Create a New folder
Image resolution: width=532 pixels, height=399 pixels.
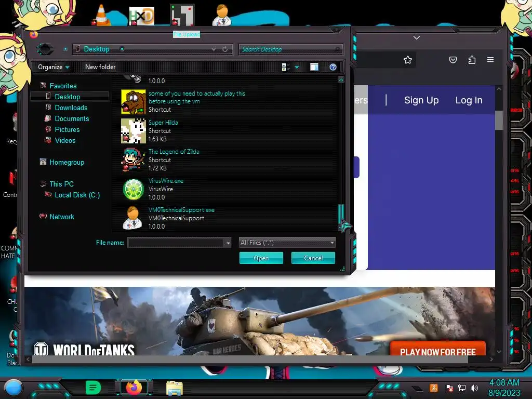[100, 67]
